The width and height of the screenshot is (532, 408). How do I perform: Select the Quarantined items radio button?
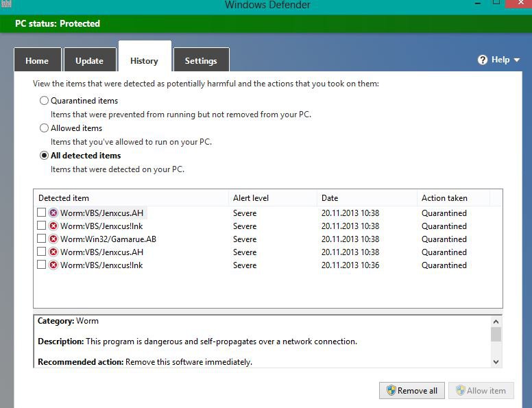pos(45,101)
